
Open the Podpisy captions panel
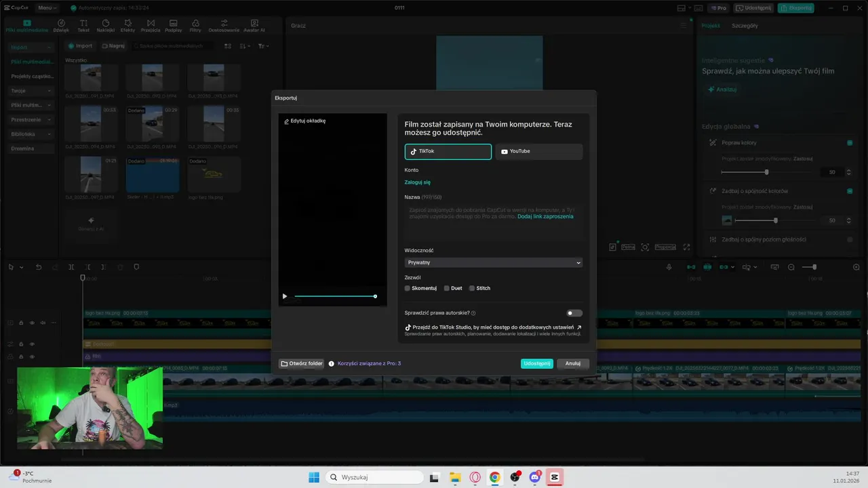pyautogui.click(x=174, y=26)
